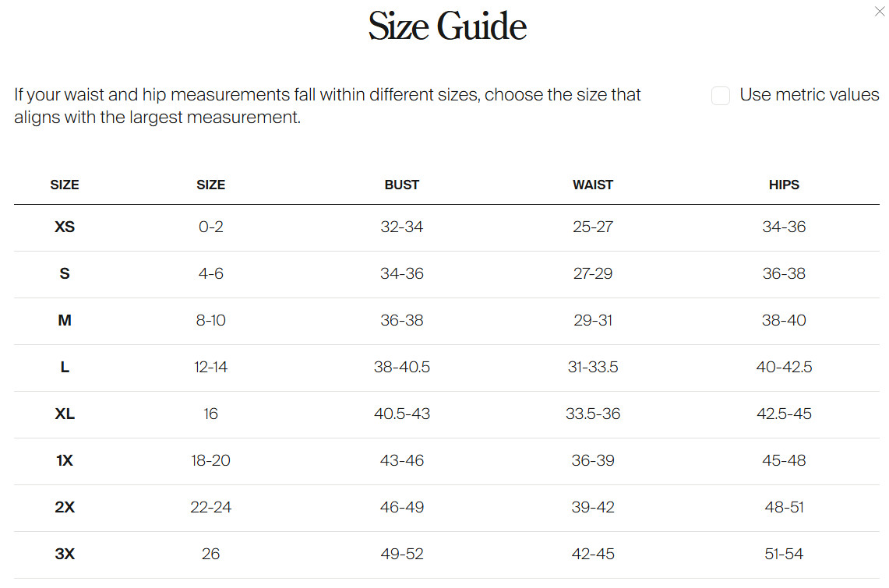The image size is (889, 588).
Task: Select the XS size row label
Action: coord(65,227)
